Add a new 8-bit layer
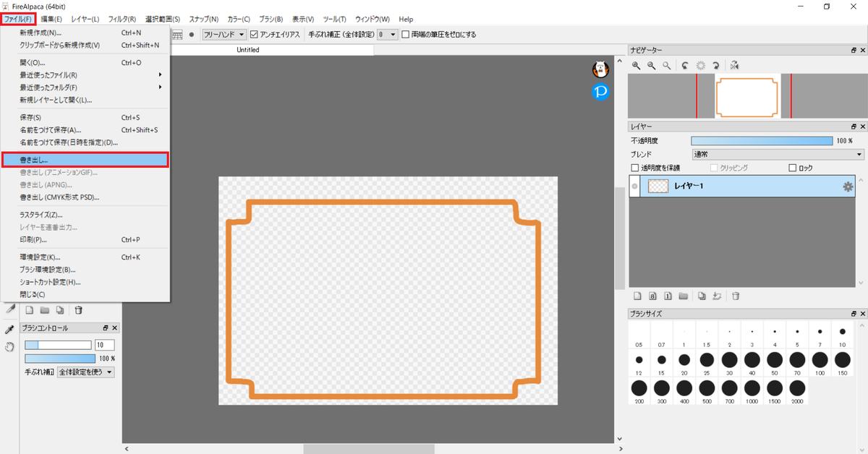868x454 pixels. tap(652, 296)
